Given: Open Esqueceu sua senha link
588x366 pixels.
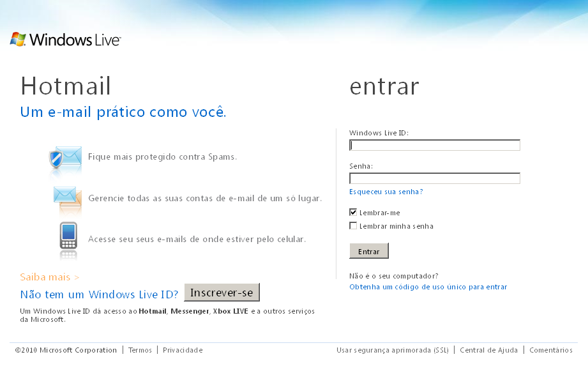Looking at the screenshot, I should pyautogui.click(x=386, y=192).
